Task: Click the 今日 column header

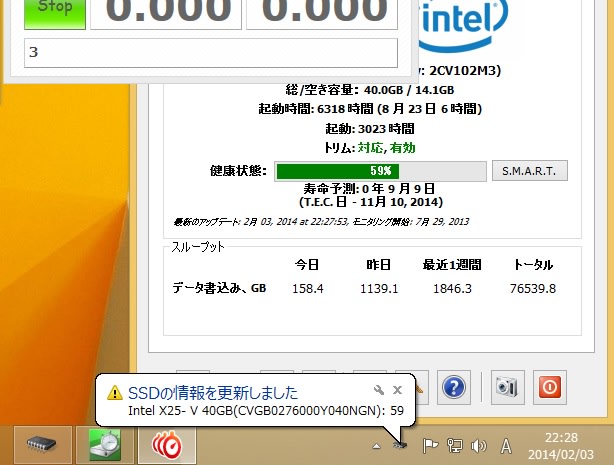Action: point(307,265)
